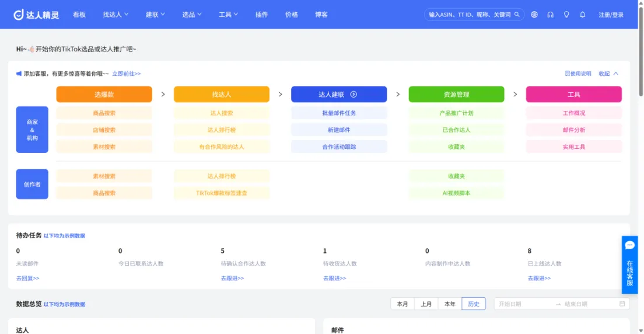
Task: Open 工作概况
Action: point(574,113)
